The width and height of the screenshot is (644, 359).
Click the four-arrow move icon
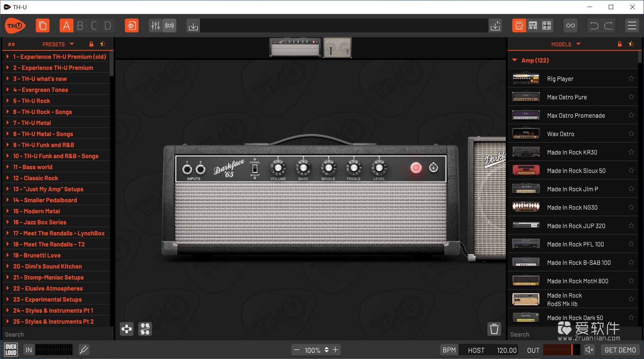point(127,329)
